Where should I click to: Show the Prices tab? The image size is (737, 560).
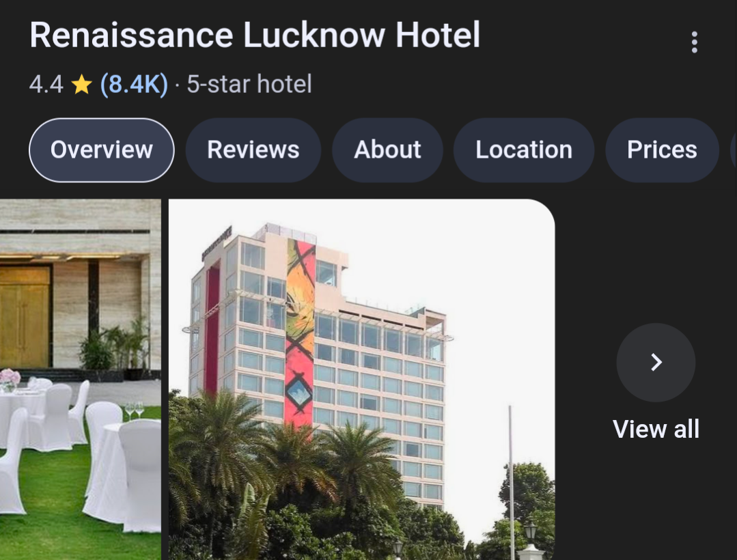tap(662, 150)
